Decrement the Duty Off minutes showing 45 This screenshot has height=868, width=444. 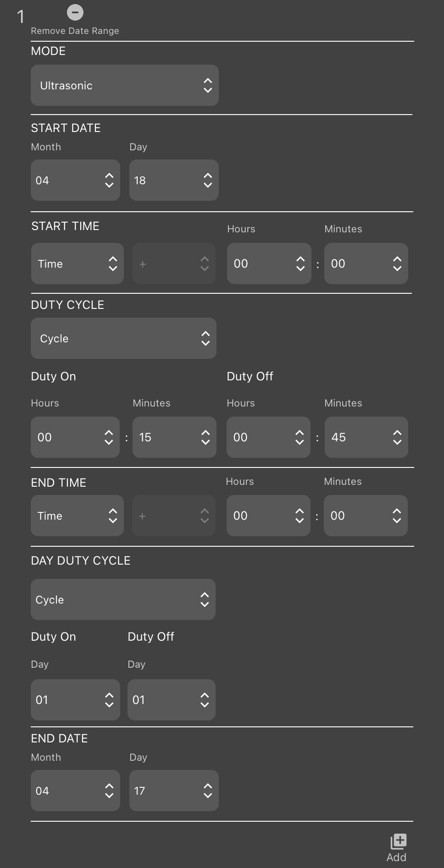(397, 442)
